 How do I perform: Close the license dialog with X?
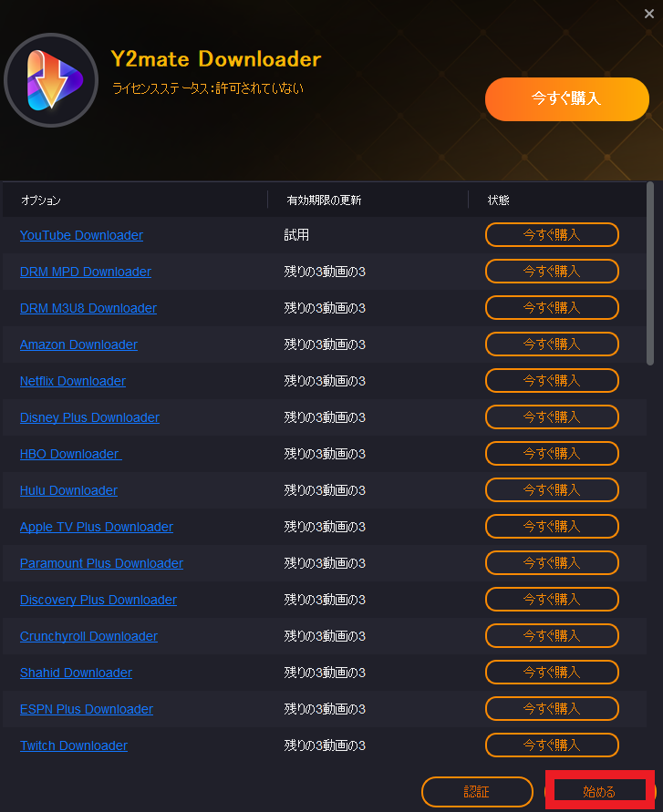pos(649,14)
